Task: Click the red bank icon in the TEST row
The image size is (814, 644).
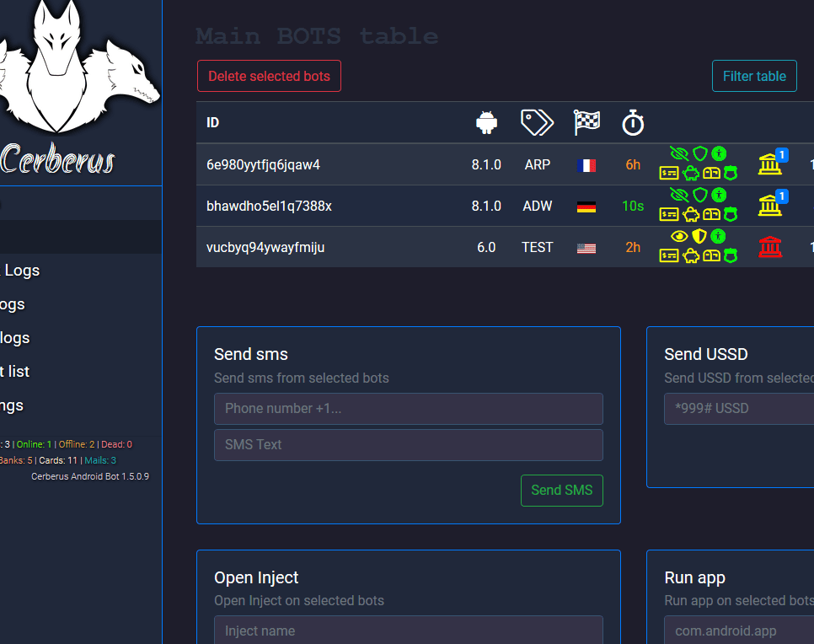Action: point(770,247)
